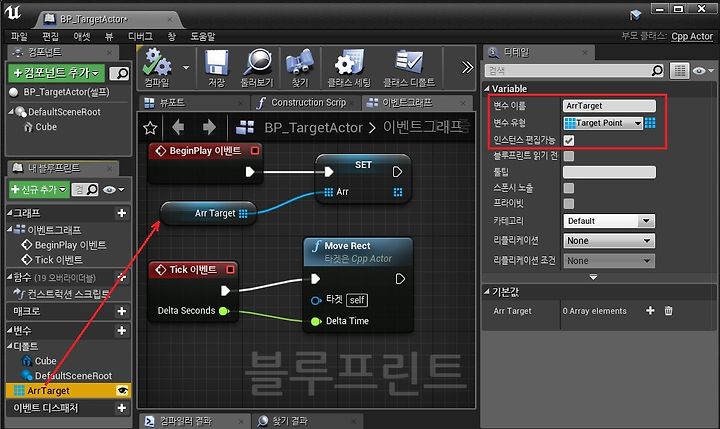Uncheck the Instance Editable checkbox
720x429 pixels.
pos(569,140)
